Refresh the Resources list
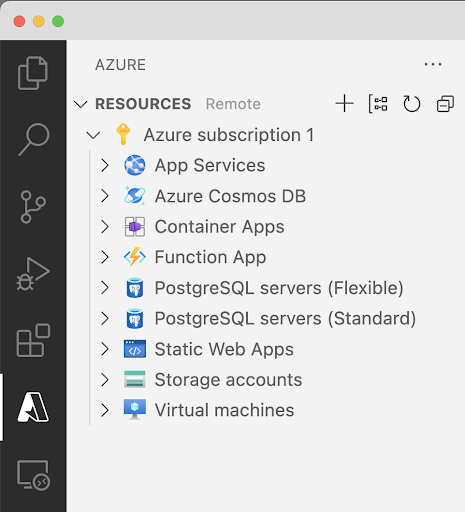 412,104
